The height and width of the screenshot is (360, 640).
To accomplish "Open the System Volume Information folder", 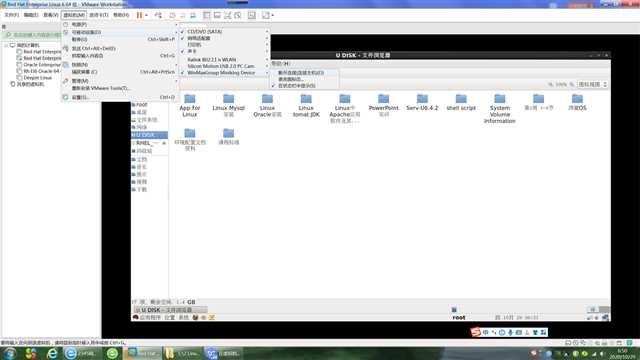I will [x=500, y=109].
